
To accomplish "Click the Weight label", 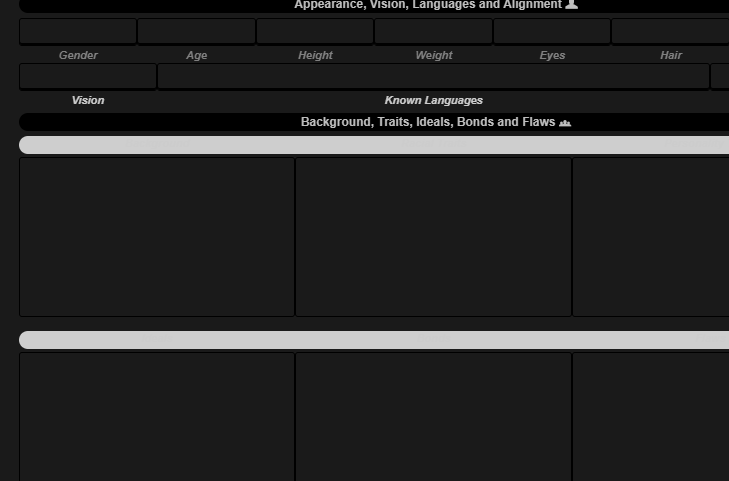I will click(x=434, y=55).
